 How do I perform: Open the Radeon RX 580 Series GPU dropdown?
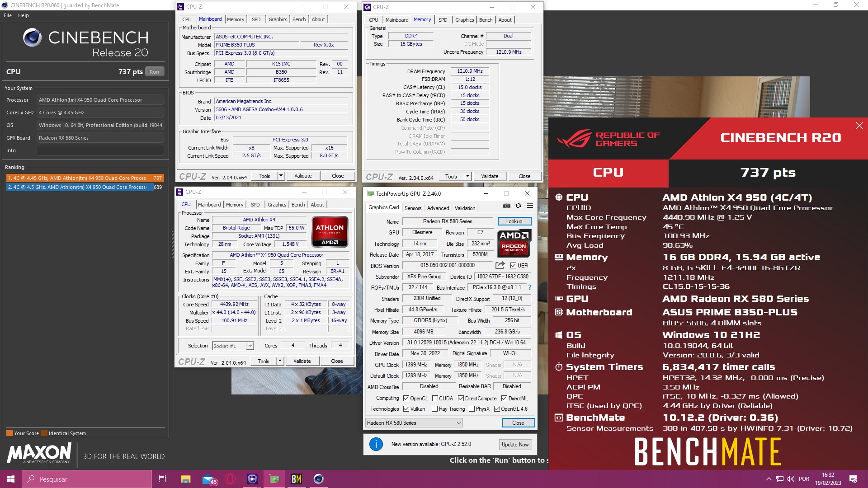click(x=414, y=423)
